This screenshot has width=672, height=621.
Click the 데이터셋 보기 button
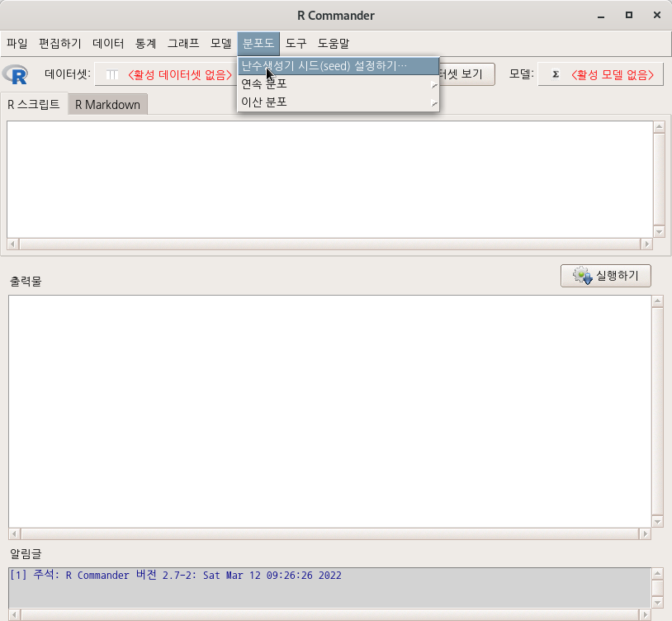(466, 74)
